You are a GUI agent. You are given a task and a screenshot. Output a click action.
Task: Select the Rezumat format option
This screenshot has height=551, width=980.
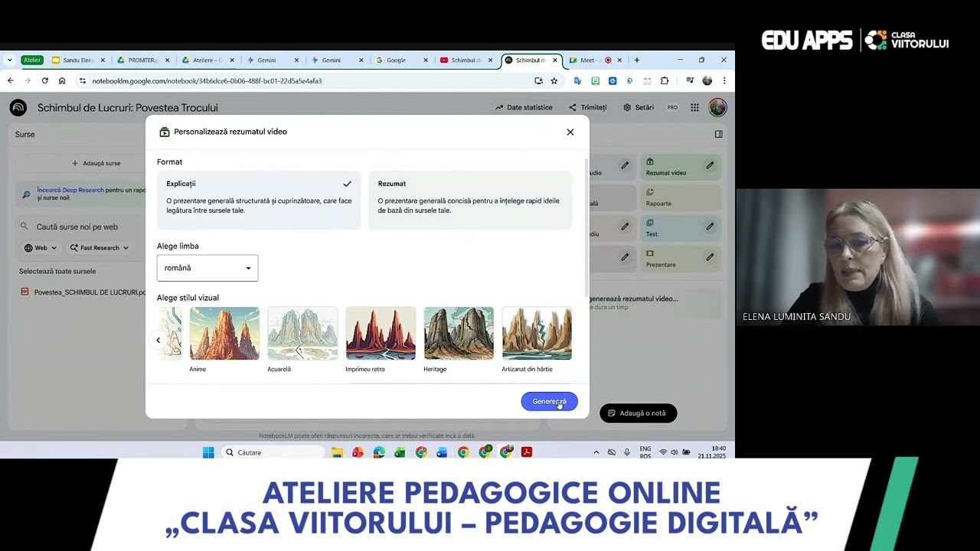(470, 200)
